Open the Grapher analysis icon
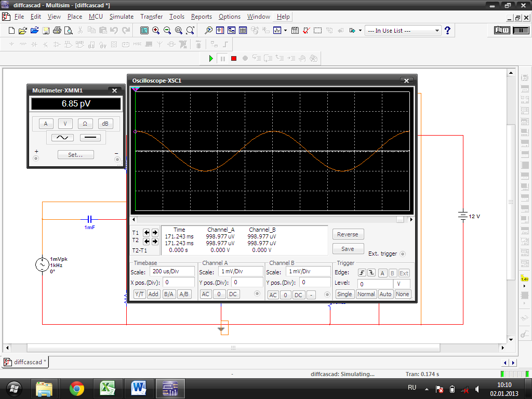The width and height of the screenshot is (532, 399). click(277, 31)
